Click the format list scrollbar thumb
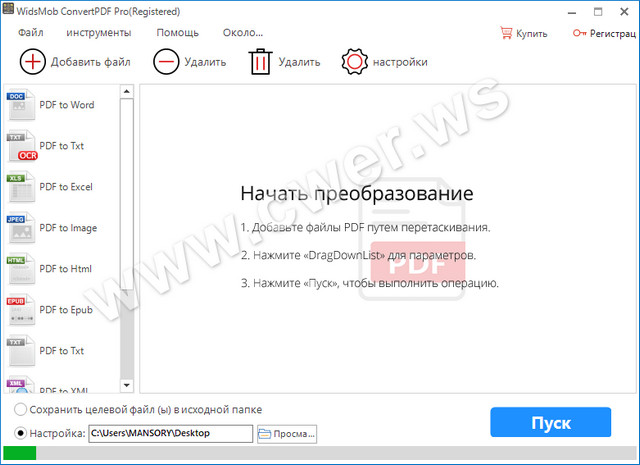Image resolution: width=640 pixels, height=465 pixels. coord(127,194)
